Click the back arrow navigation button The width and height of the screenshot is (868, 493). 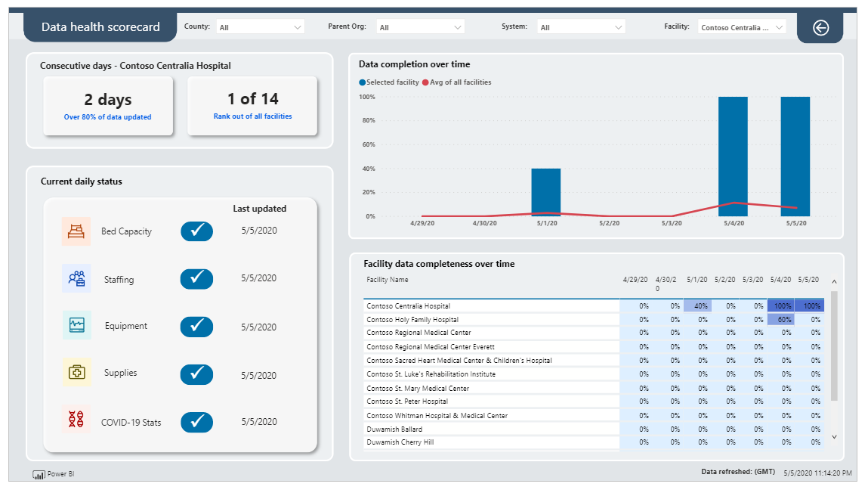(820, 27)
